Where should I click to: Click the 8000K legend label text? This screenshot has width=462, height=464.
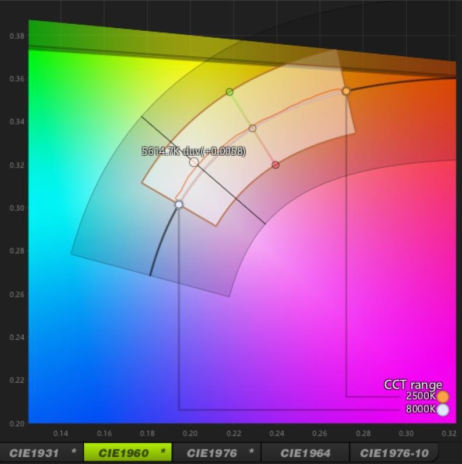(x=421, y=409)
